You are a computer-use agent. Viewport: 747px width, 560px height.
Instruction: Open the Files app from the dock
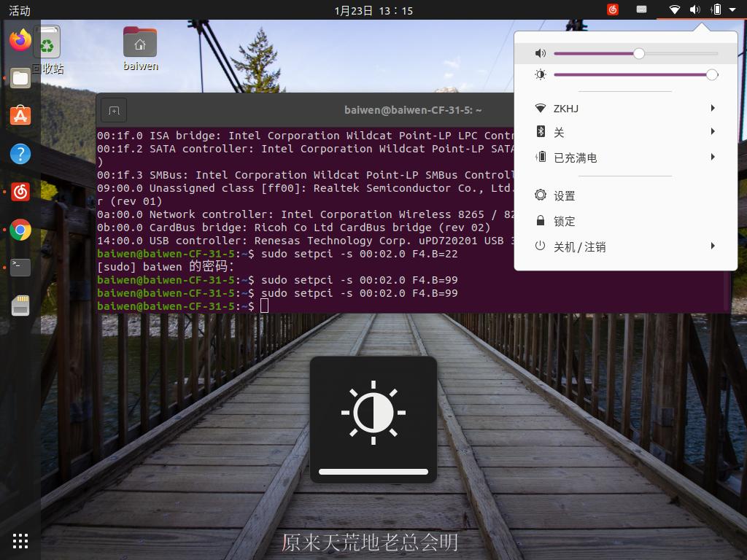tap(20, 78)
